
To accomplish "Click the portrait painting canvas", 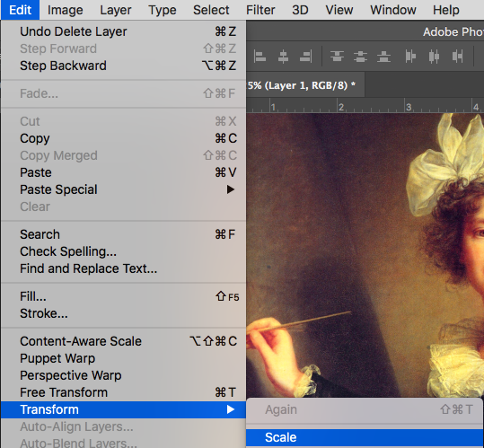I will (365, 255).
